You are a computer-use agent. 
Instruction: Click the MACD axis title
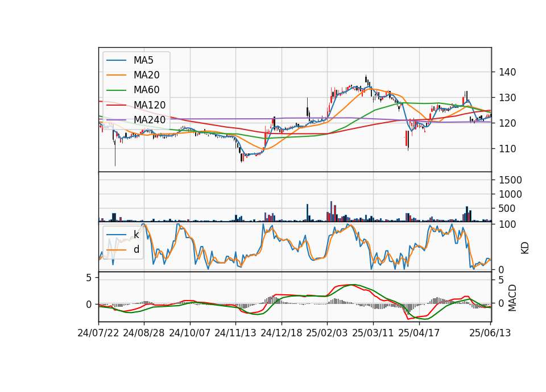tap(512, 298)
